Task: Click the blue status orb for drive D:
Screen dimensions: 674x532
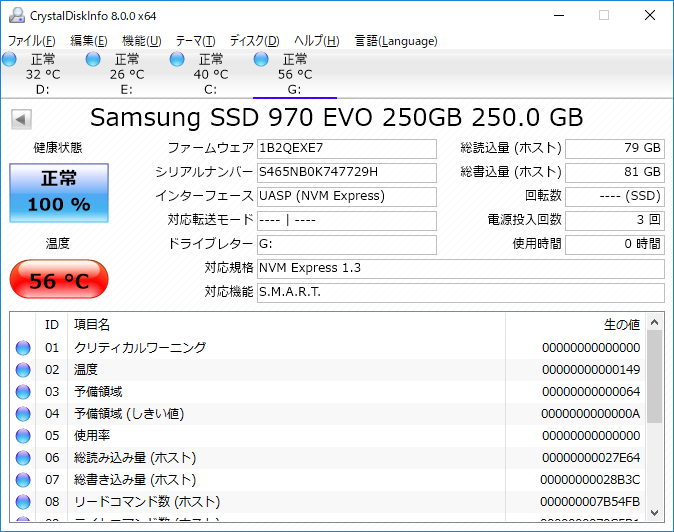Action: pyautogui.click(x=9, y=59)
